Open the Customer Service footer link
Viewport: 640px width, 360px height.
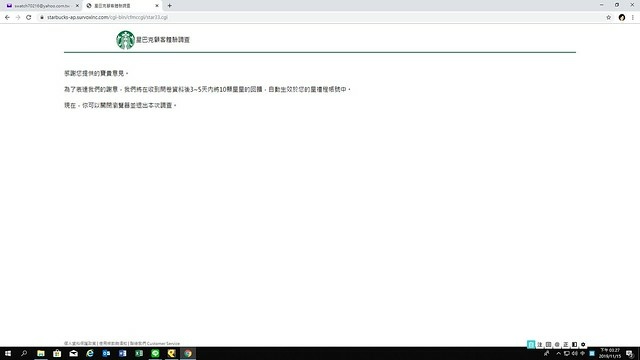coord(155,344)
